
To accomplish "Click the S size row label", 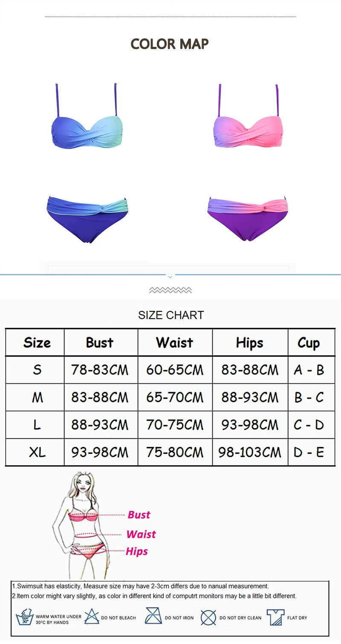I will tap(37, 370).
